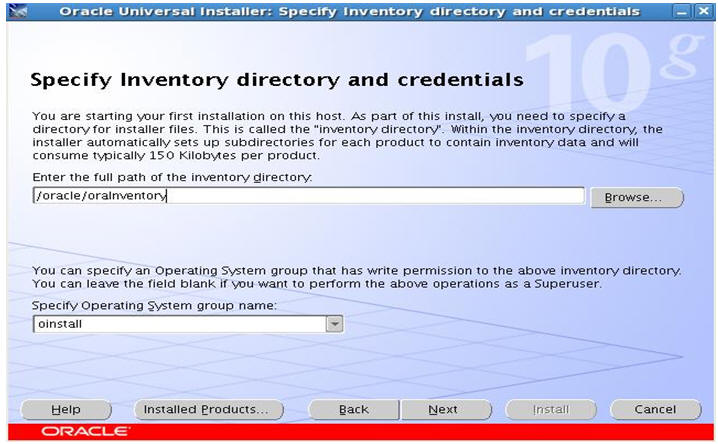
Task: View Installed Products...
Action: click(208, 410)
